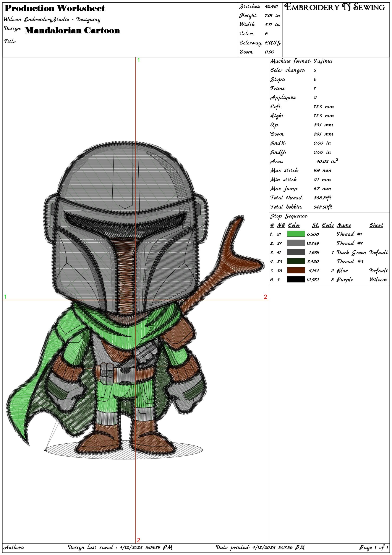This screenshot has width=392, height=555.
Task: Click the zoom value '0.96'
Action: 269,52
